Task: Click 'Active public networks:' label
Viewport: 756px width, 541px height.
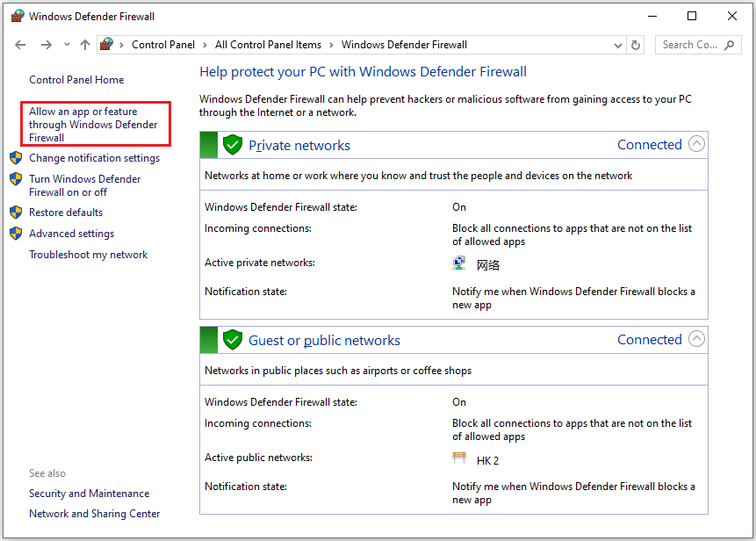Action: click(258, 457)
